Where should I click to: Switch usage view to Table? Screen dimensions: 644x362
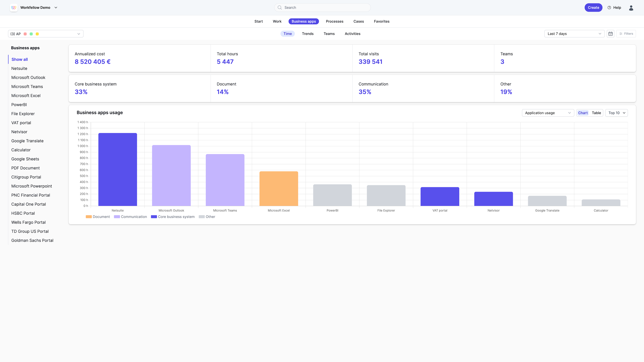point(596,113)
